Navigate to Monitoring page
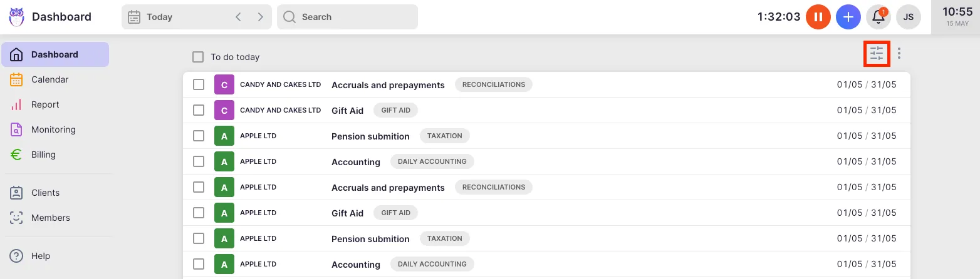This screenshot has width=980, height=279. (x=53, y=129)
